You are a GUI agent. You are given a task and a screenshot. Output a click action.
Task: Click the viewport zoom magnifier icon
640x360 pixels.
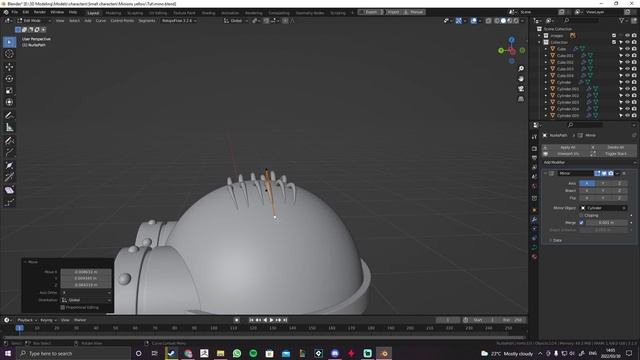pyautogui.click(x=521, y=69)
